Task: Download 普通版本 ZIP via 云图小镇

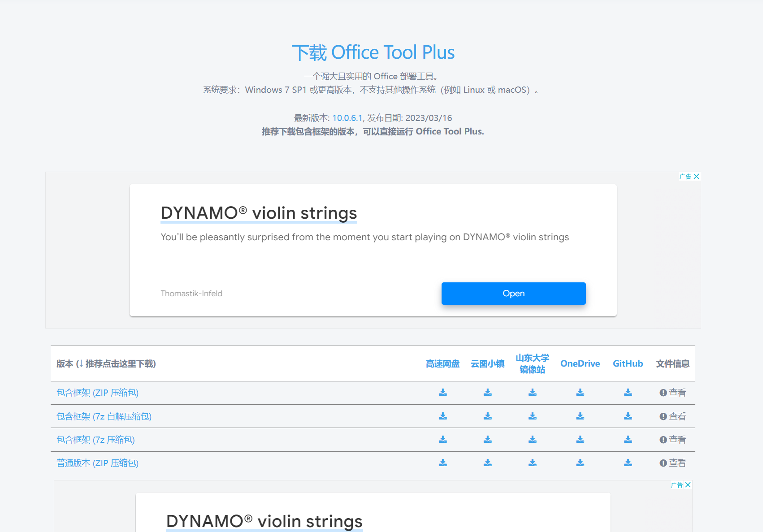Action: click(488, 463)
